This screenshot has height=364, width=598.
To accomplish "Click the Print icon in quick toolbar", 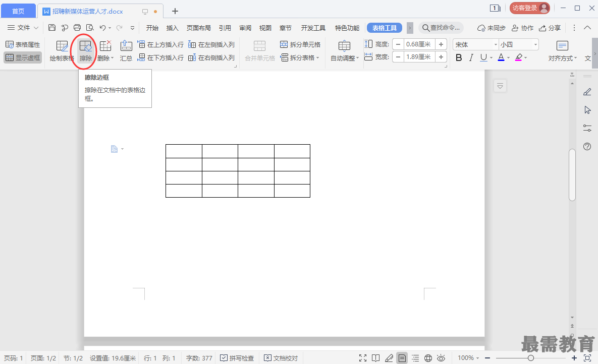I will (x=77, y=27).
